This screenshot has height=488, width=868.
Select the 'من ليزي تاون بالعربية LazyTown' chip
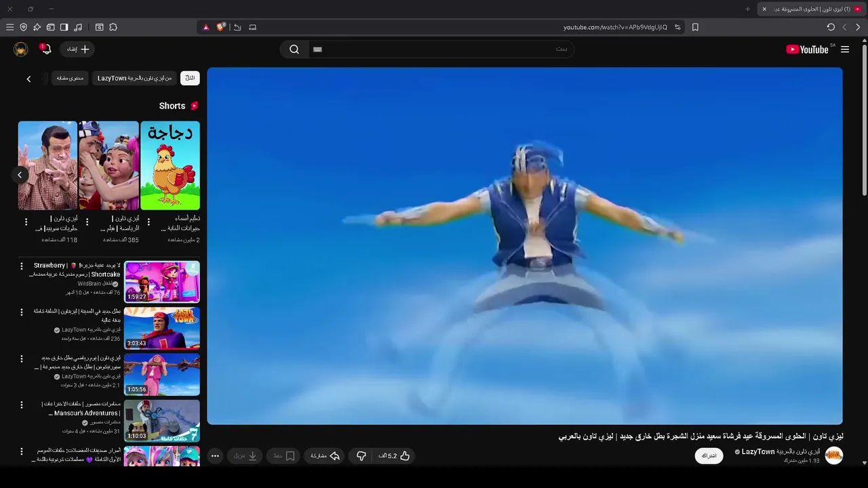[134, 78]
